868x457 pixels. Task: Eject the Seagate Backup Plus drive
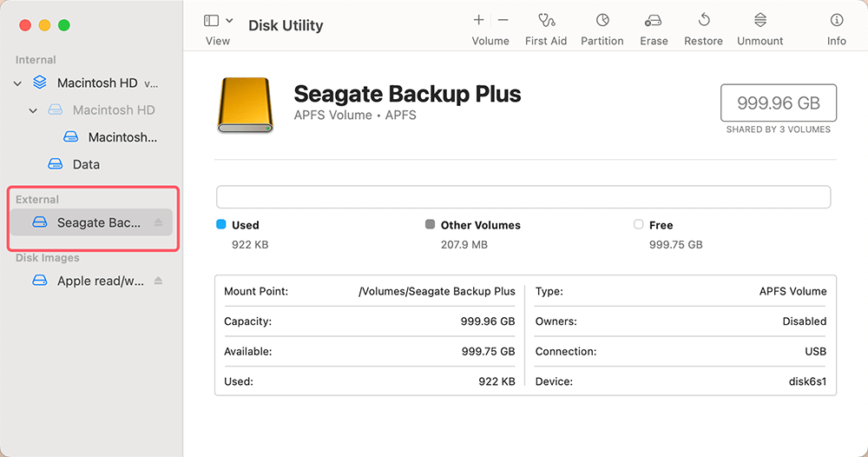(x=158, y=223)
